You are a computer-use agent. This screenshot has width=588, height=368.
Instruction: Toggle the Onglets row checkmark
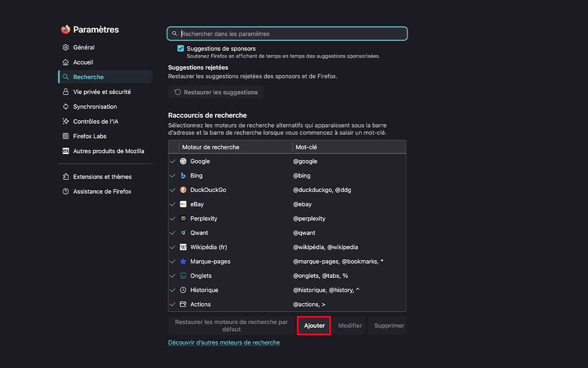click(x=172, y=276)
